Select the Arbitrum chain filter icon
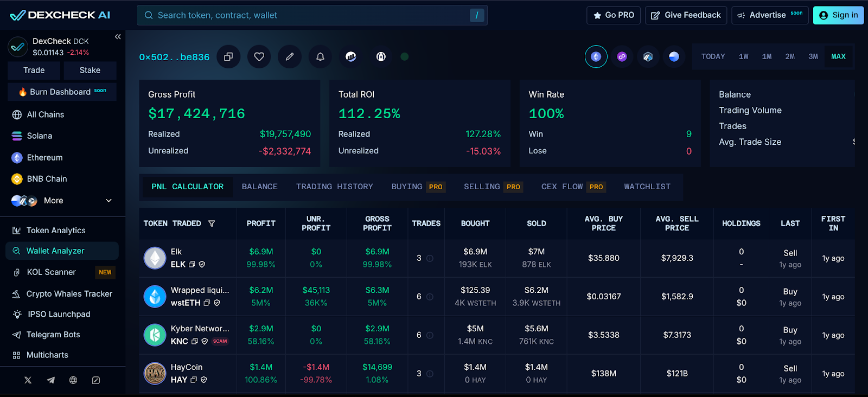This screenshot has height=397, width=868. [648, 56]
